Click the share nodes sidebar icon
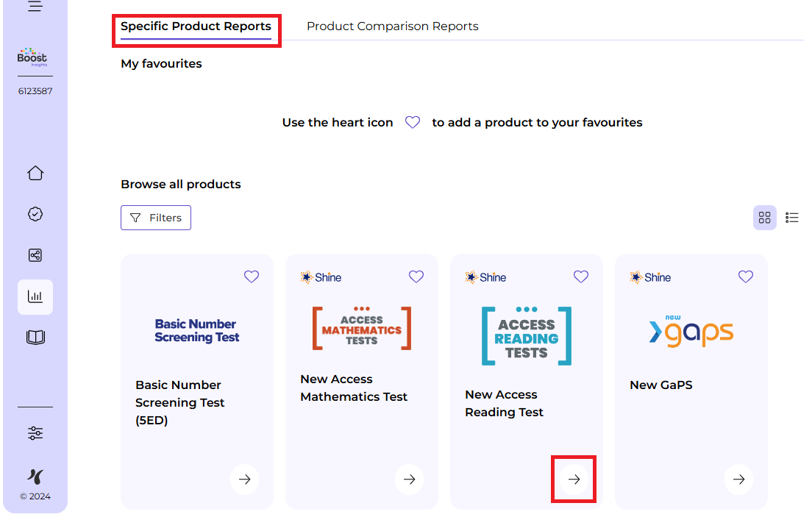This screenshot has width=812, height=517. [x=35, y=255]
